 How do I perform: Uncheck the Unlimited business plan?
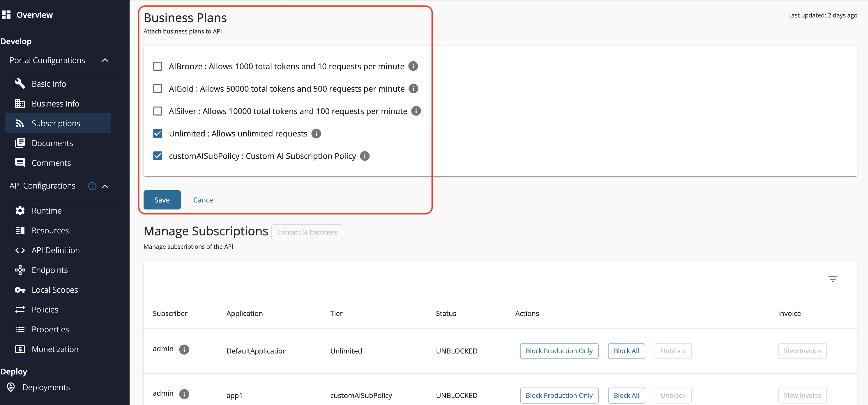click(157, 134)
